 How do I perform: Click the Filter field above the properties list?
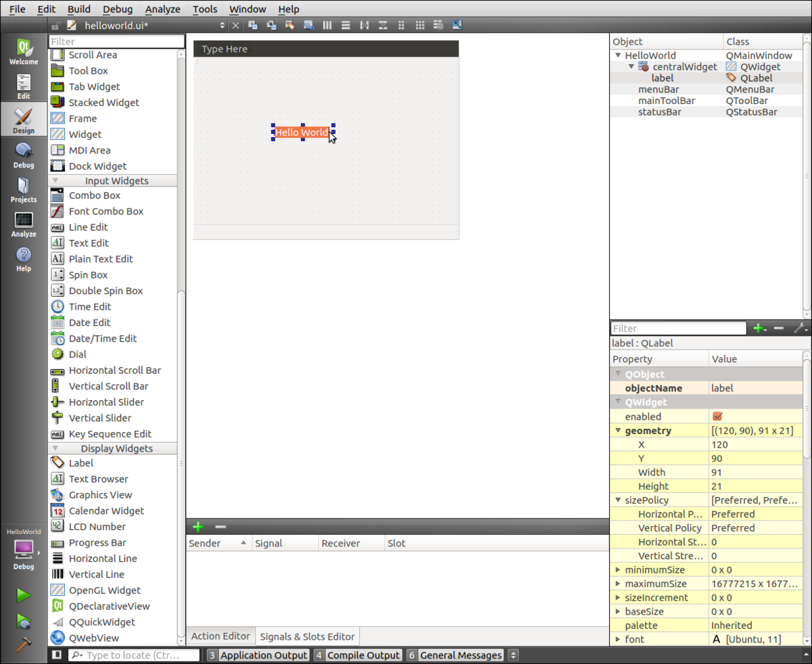pyautogui.click(x=677, y=328)
